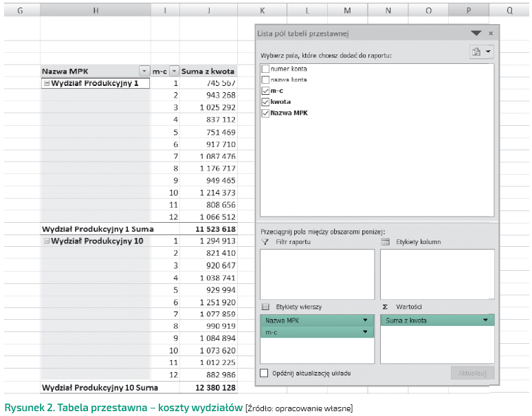Click the Wartości sigma icon
This screenshot has height=416, width=532.
(x=385, y=307)
